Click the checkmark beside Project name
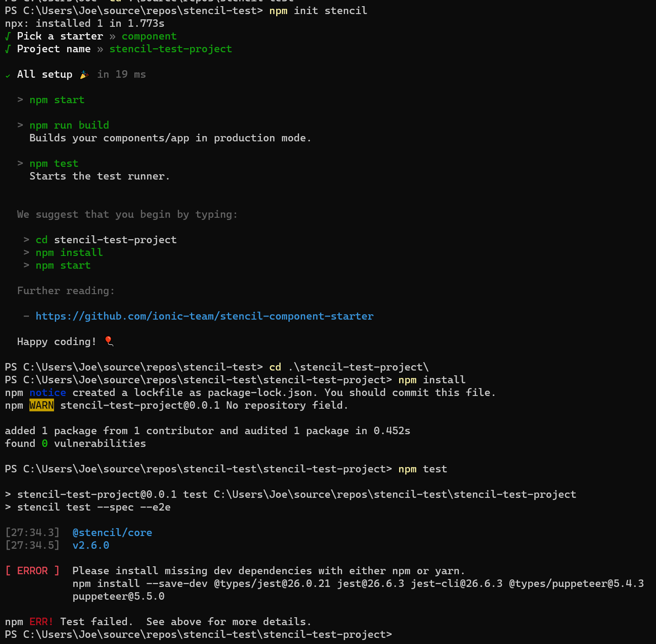Screen dimensions: 656x644 [x=7, y=49]
